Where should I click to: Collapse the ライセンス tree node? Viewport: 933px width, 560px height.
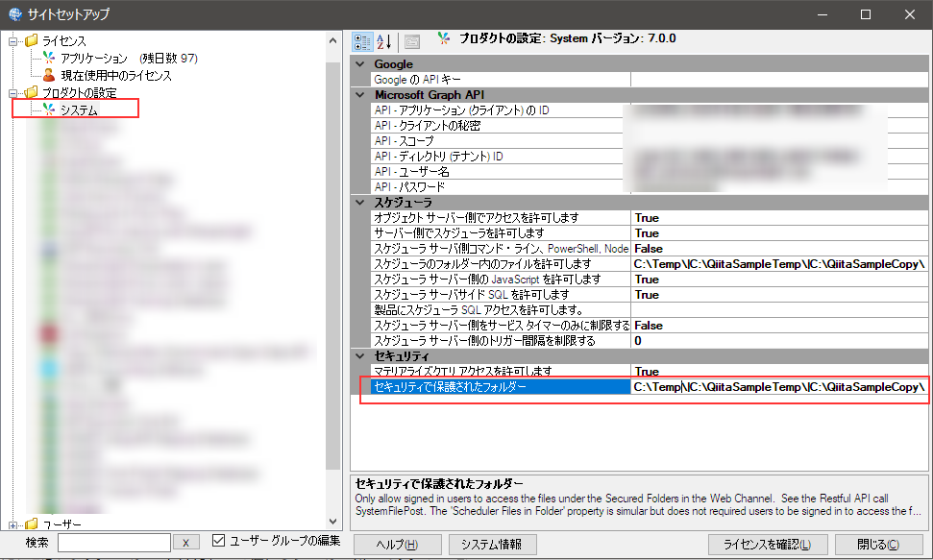click(12, 41)
